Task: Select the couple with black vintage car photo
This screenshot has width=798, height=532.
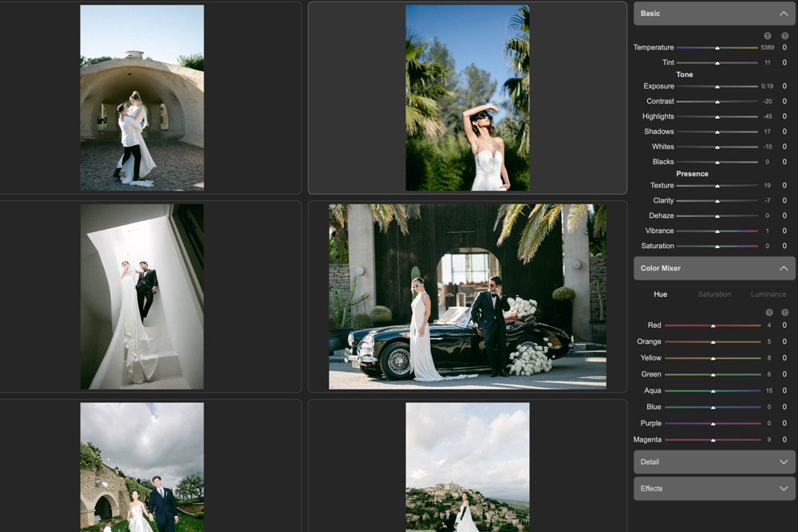Action: coord(467,297)
